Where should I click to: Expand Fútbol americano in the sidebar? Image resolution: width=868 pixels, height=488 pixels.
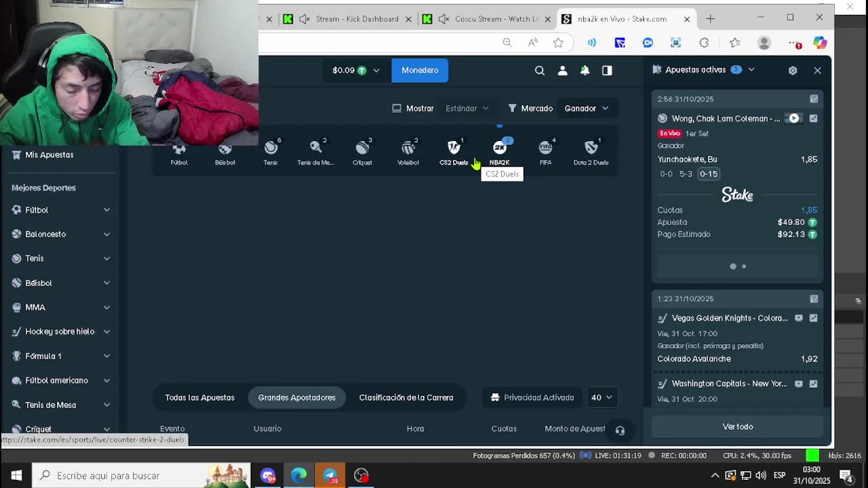click(106, 381)
